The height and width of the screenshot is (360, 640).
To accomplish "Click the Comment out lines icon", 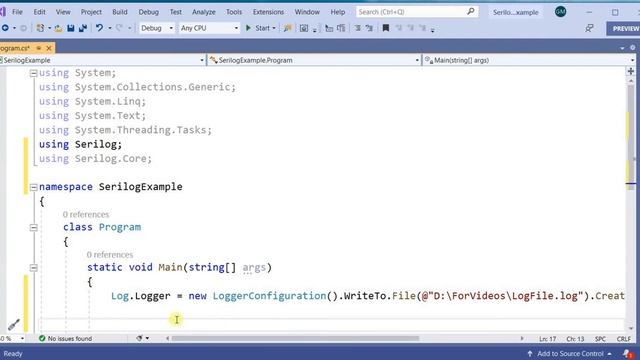I will (x=329, y=28).
